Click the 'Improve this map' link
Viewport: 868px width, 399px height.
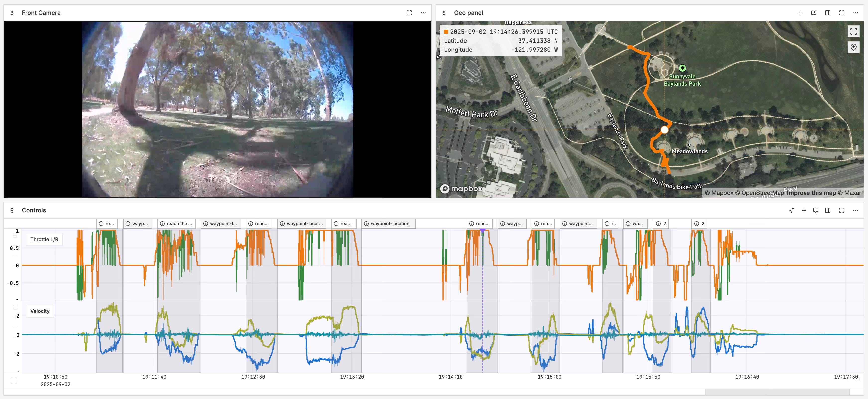(x=811, y=193)
